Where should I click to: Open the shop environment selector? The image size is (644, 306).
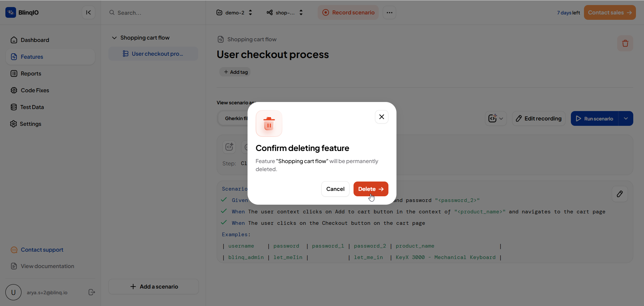click(x=285, y=12)
